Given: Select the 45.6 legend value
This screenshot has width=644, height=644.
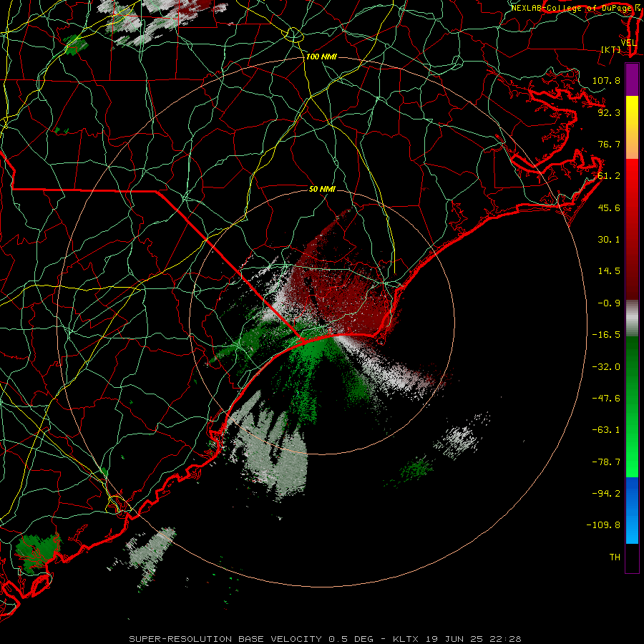Looking at the screenshot, I should [x=609, y=208].
